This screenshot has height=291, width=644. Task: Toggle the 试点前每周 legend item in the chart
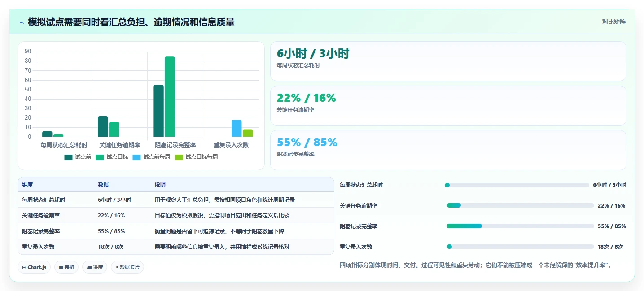click(x=152, y=157)
